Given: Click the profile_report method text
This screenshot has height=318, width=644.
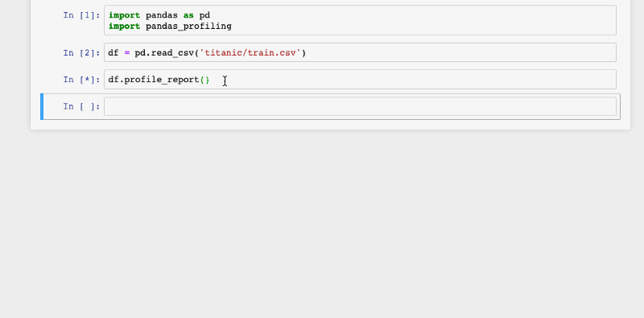Looking at the screenshot, I should pyautogui.click(x=162, y=80).
